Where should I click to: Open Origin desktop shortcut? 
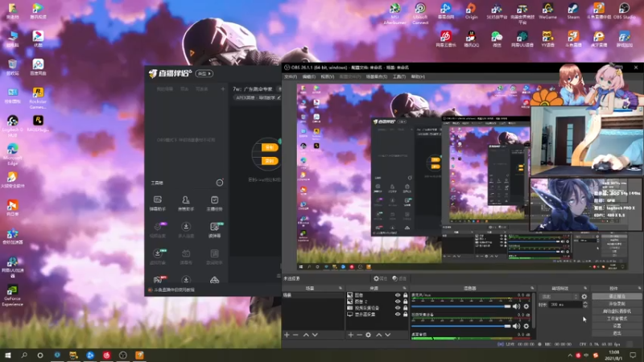pos(471,11)
